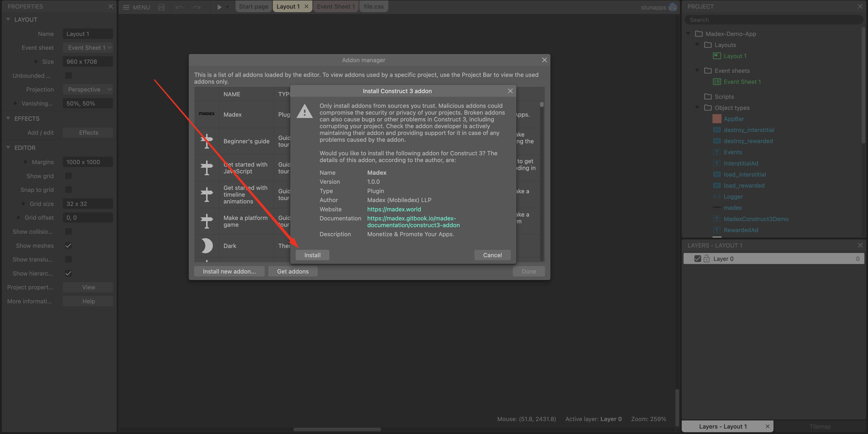
Task: Click the stunapps account avatar
Action: [x=672, y=7]
